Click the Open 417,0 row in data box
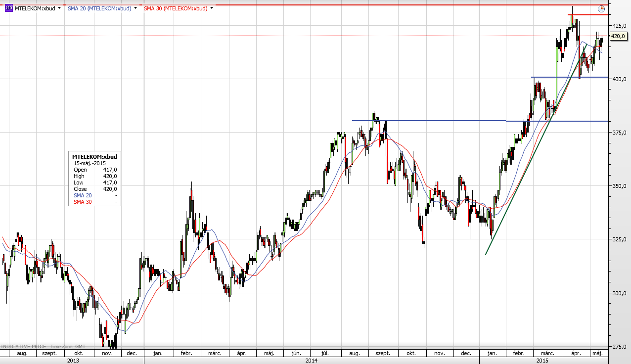The height and width of the screenshot is (364, 631). 95,170
